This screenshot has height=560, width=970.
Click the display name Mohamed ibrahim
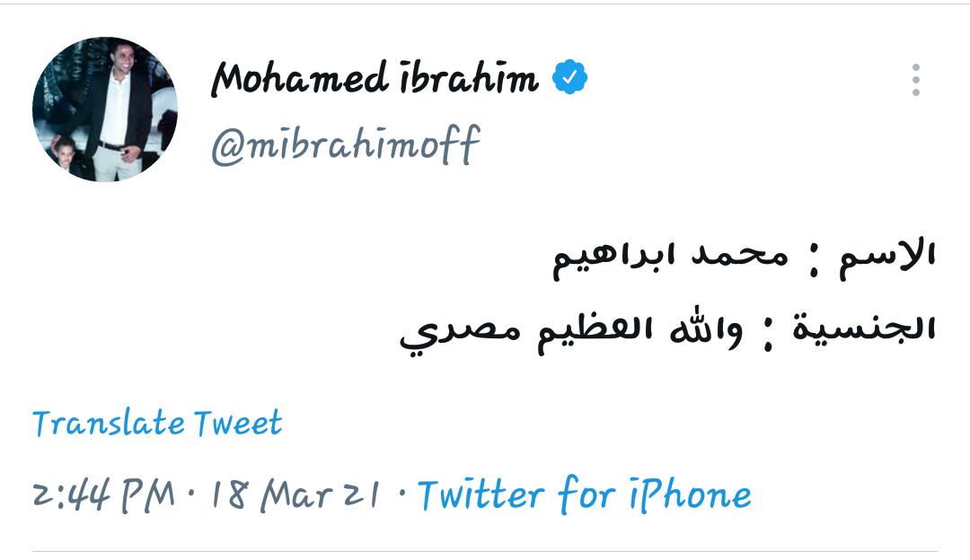coord(375,79)
